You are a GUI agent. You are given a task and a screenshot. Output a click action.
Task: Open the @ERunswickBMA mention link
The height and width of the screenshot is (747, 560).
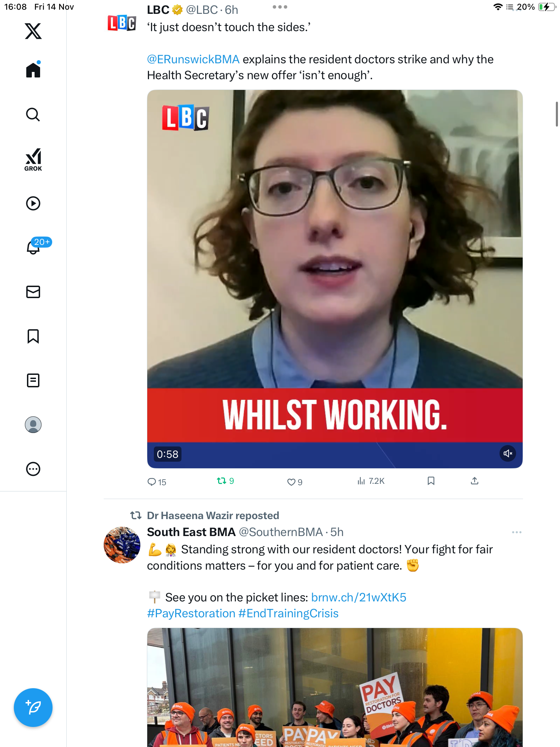[193, 59]
